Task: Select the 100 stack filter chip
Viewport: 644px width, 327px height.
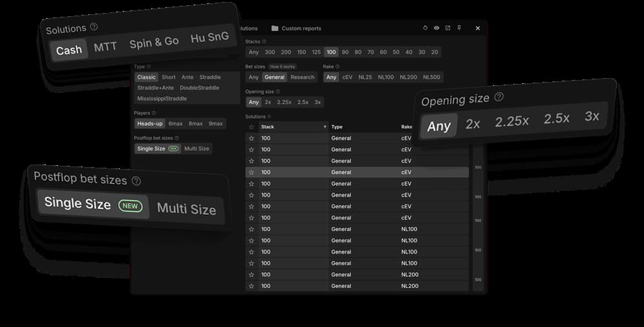Action: tap(331, 52)
